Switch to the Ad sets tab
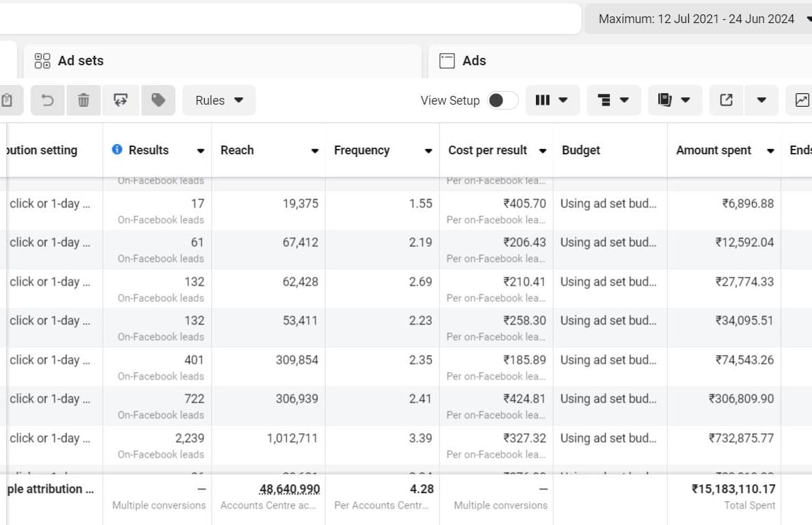This screenshot has height=525, width=812. (x=80, y=61)
